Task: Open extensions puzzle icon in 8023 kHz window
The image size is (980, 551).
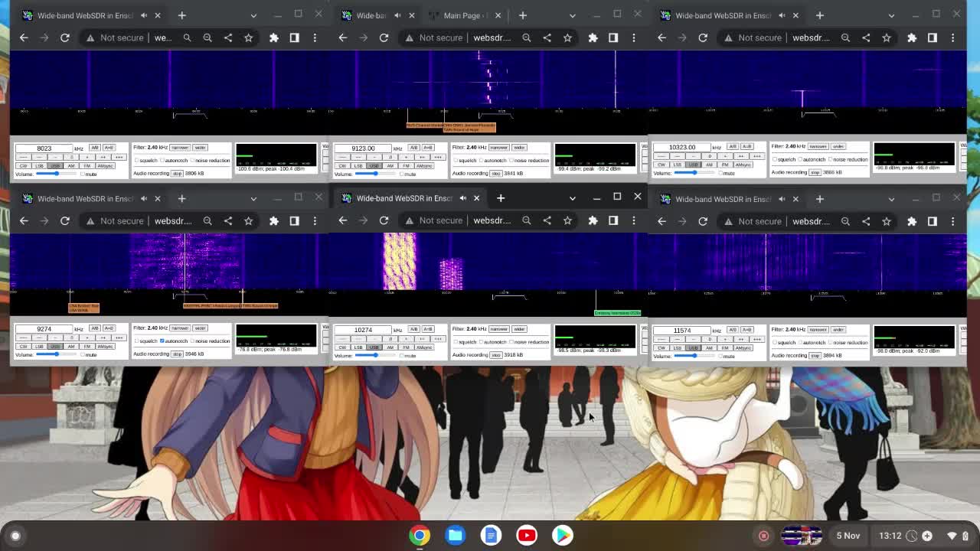Action: point(274,37)
